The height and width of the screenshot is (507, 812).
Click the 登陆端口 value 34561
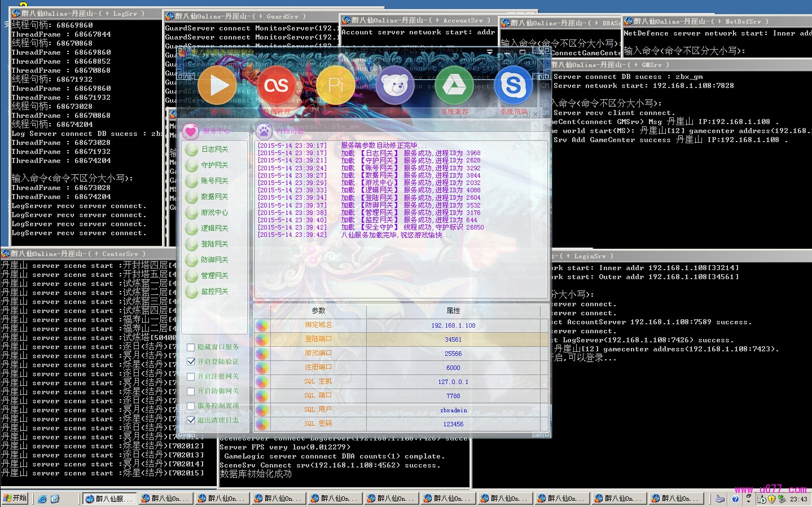[453, 340]
